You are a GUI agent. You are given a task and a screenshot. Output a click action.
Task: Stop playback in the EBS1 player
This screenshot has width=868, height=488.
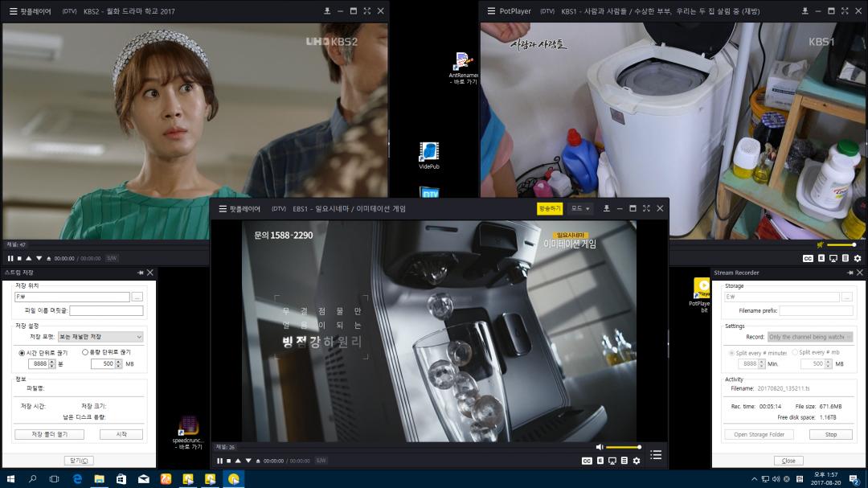click(x=228, y=461)
